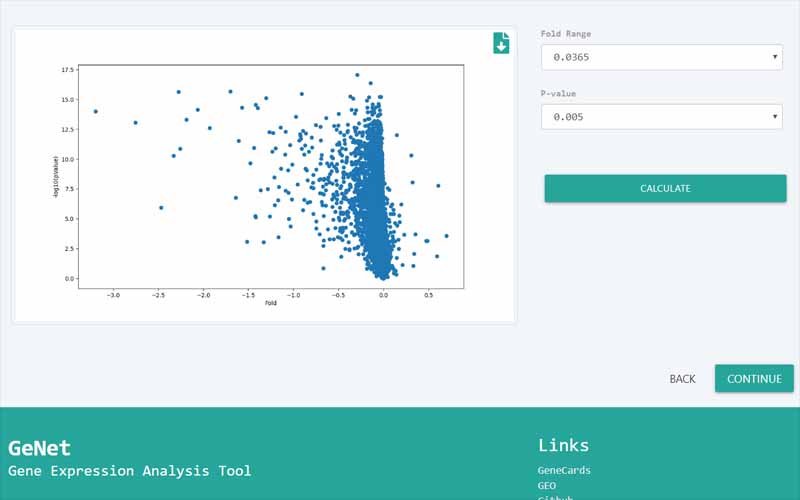The height and width of the screenshot is (500, 800).
Task: Open the P-value dropdown
Action: point(660,117)
